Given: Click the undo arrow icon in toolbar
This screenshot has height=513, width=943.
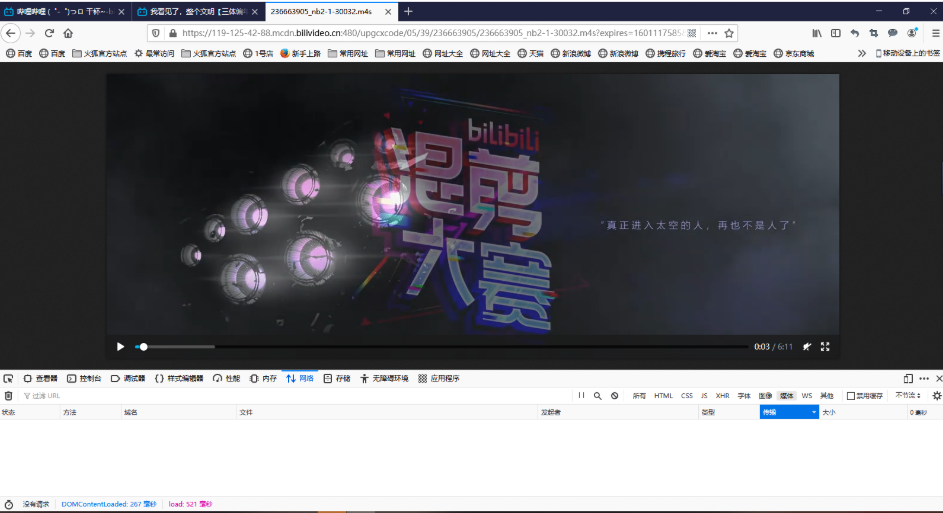Looking at the screenshot, I should tap(855, 33).
